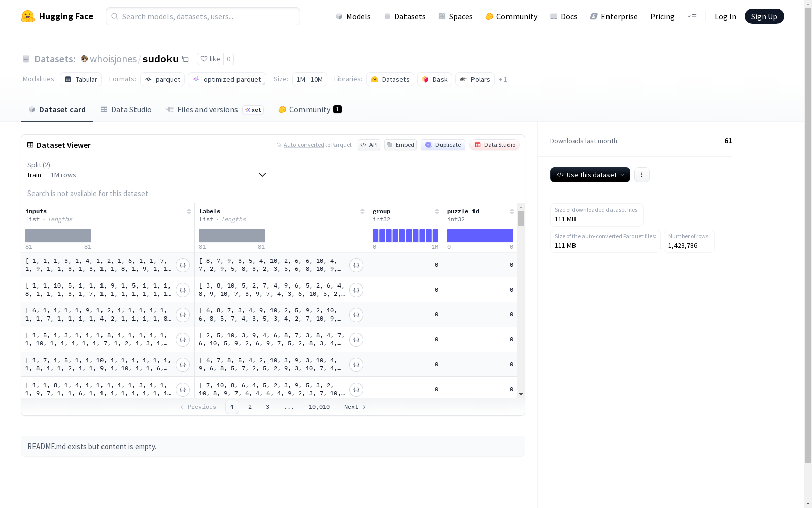Expand the navigation more-options menu icon

692,16
